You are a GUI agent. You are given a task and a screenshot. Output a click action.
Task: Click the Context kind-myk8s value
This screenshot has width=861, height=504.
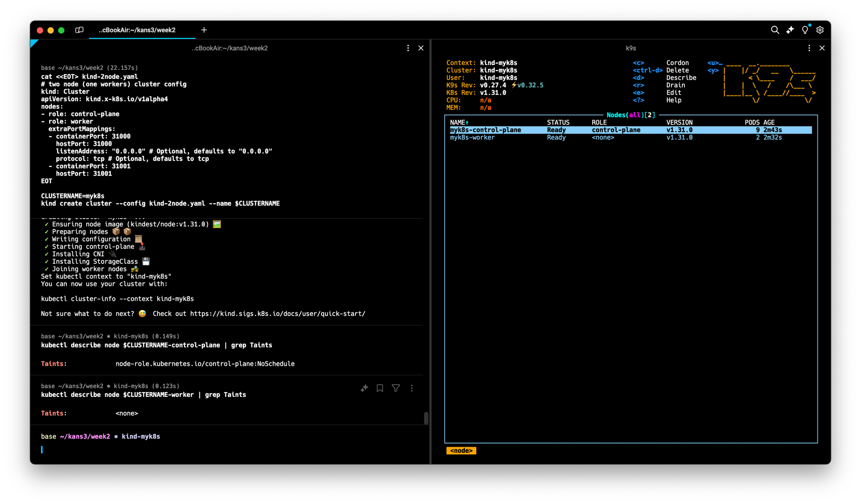(x=499, y=63)
